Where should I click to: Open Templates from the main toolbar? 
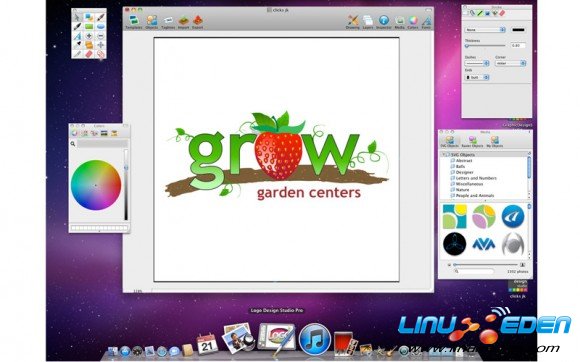[134, 22]
